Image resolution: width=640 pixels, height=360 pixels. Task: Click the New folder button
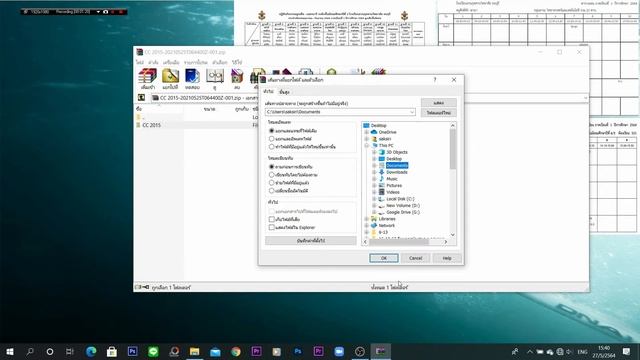pos(439,113)
